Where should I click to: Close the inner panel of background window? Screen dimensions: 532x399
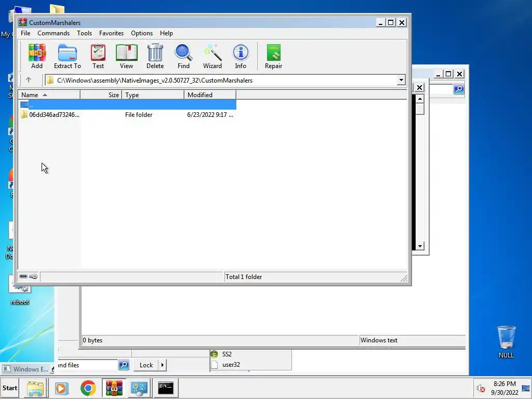419,87
